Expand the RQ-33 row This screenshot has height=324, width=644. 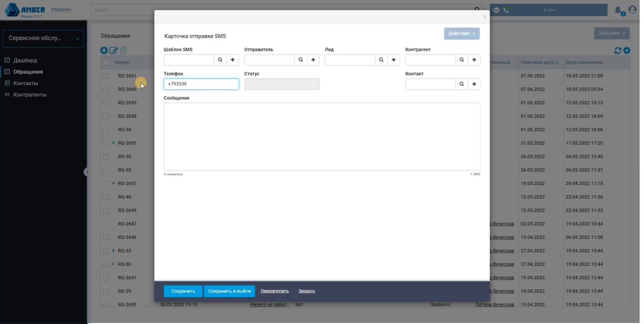click(x=113, y=251)
